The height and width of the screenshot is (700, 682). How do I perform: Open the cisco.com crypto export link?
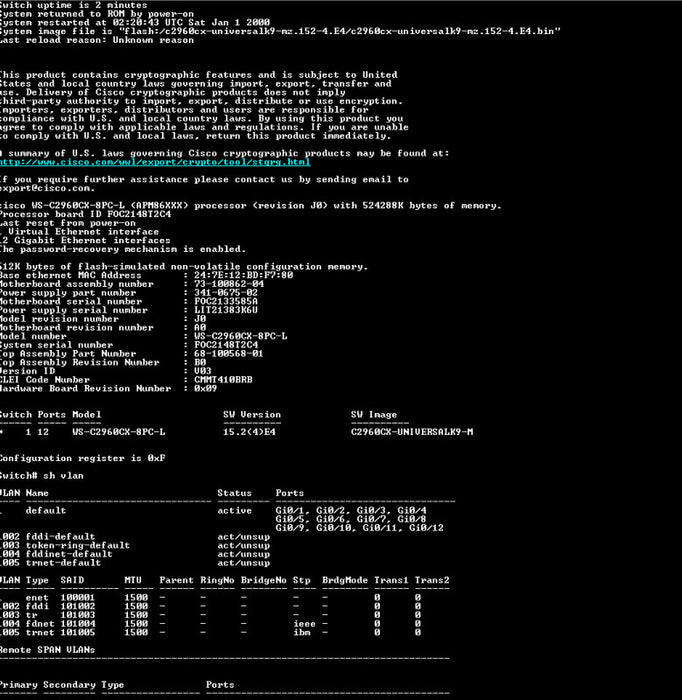155,162
